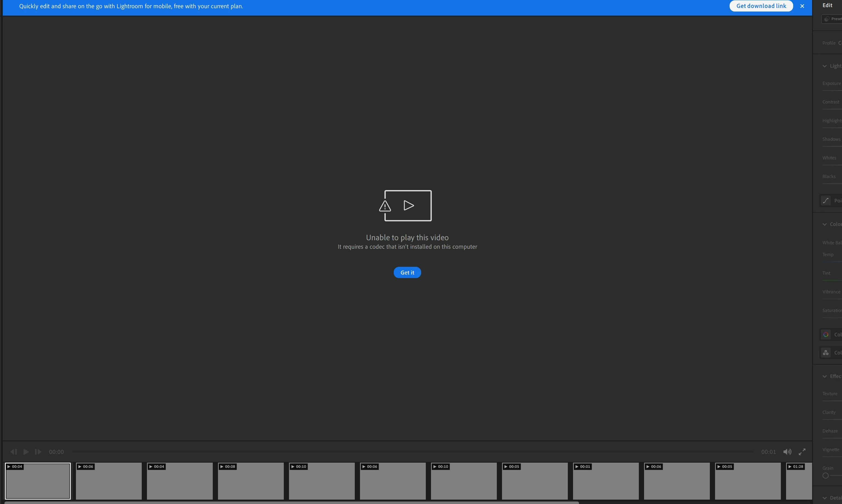Click the Grain slider handle
Image resolution: width=842 pixels, height=504 pixels.
click(x=825, y=476)
